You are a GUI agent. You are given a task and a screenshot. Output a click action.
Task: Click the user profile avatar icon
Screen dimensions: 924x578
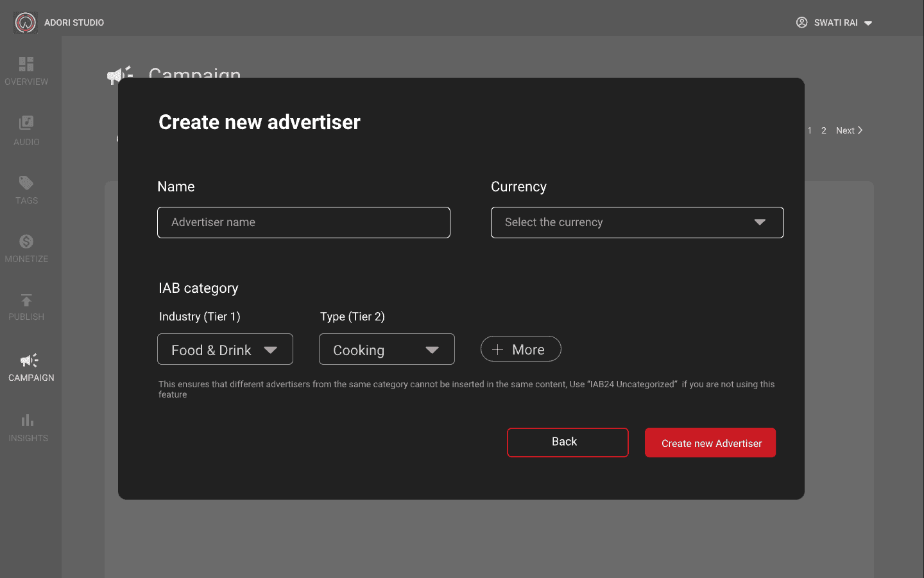click(x=801, y=22)
